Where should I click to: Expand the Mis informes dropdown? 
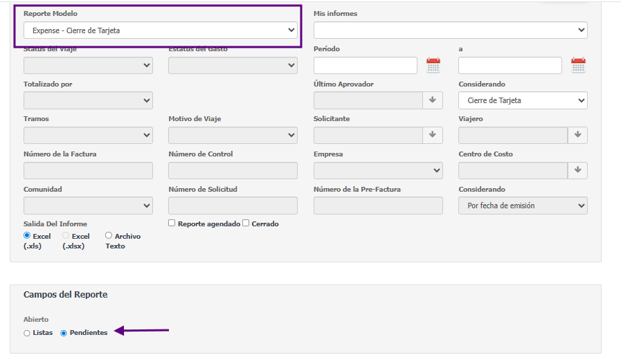(x=450, y=30)
